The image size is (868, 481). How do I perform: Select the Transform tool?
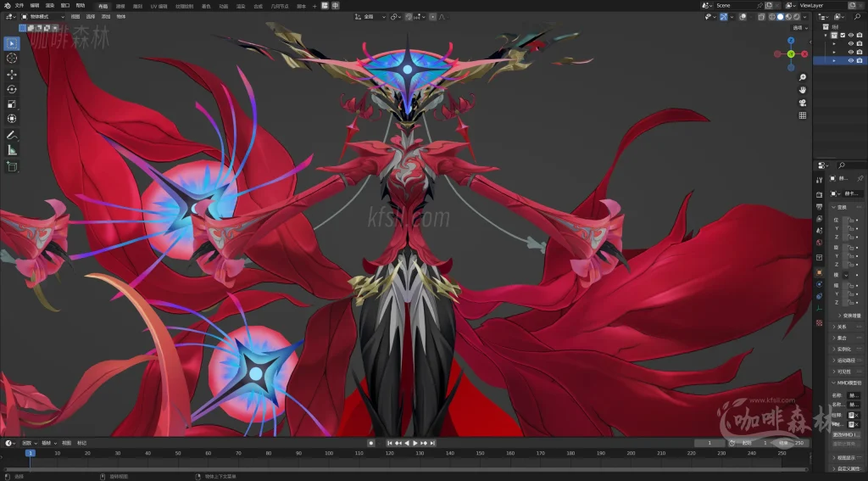click(x=12, y=119)
